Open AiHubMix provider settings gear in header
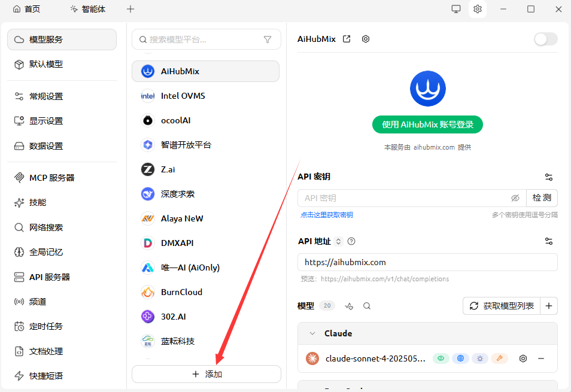571x392 pixels. pos(366,39)
